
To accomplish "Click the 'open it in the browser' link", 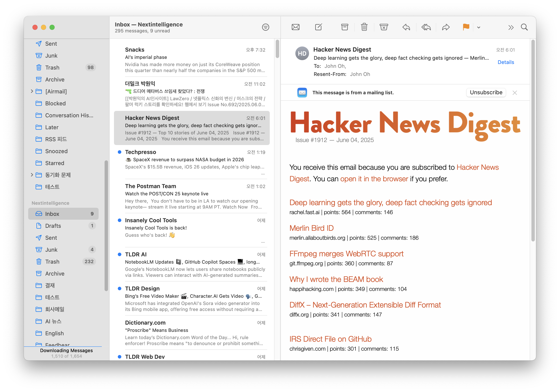I will pyautogui.click(x=374, y=179).
